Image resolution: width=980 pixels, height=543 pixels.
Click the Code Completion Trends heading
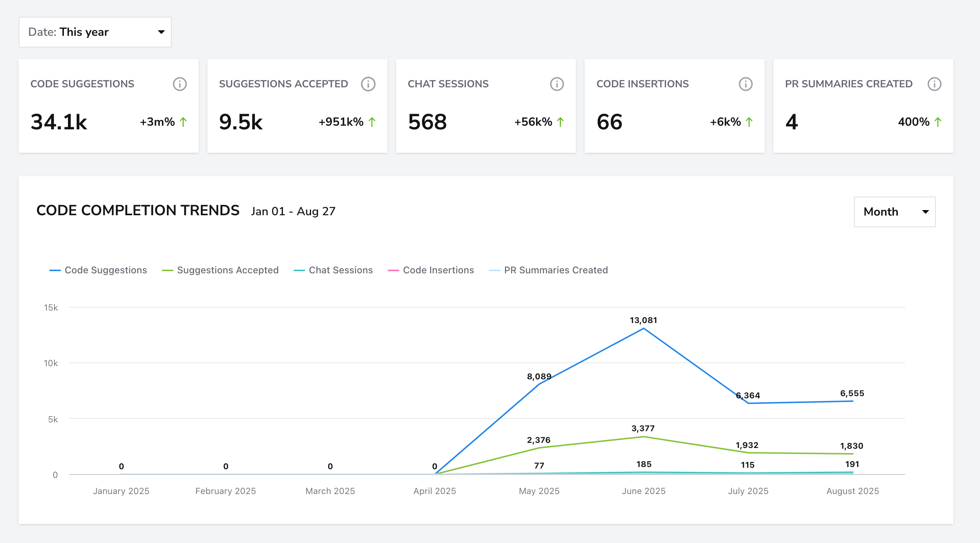[138, 210]
